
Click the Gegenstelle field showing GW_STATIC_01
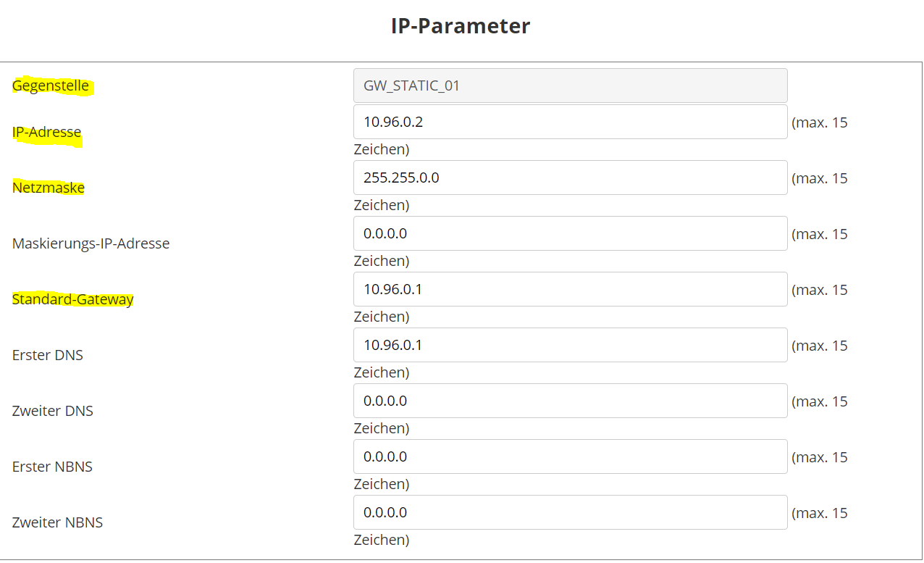point(570,86)
